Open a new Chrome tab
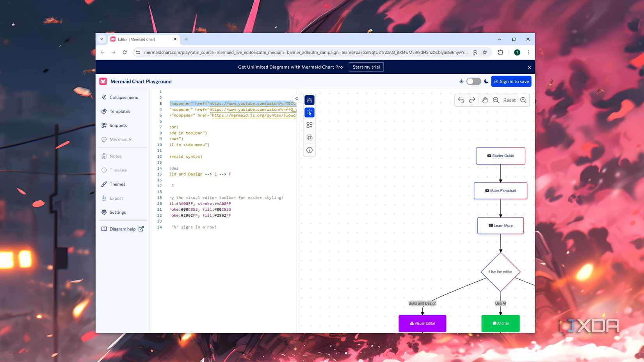The image size is (644, 362). click(x=186, y=39)
